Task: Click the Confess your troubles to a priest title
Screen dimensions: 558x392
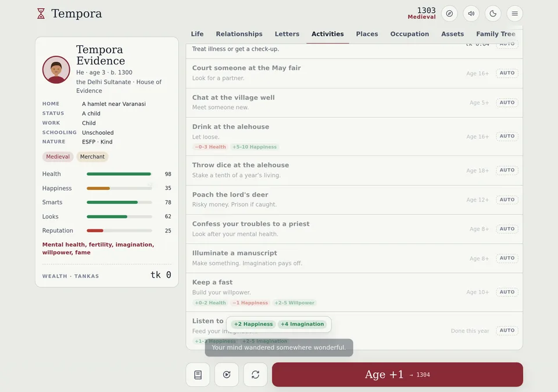Action: click(251, 224)
